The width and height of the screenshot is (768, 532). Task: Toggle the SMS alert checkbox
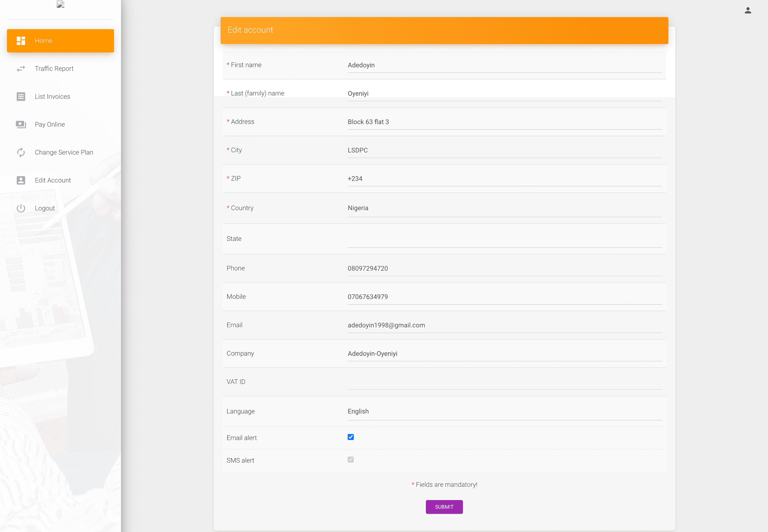coord(350,460)
